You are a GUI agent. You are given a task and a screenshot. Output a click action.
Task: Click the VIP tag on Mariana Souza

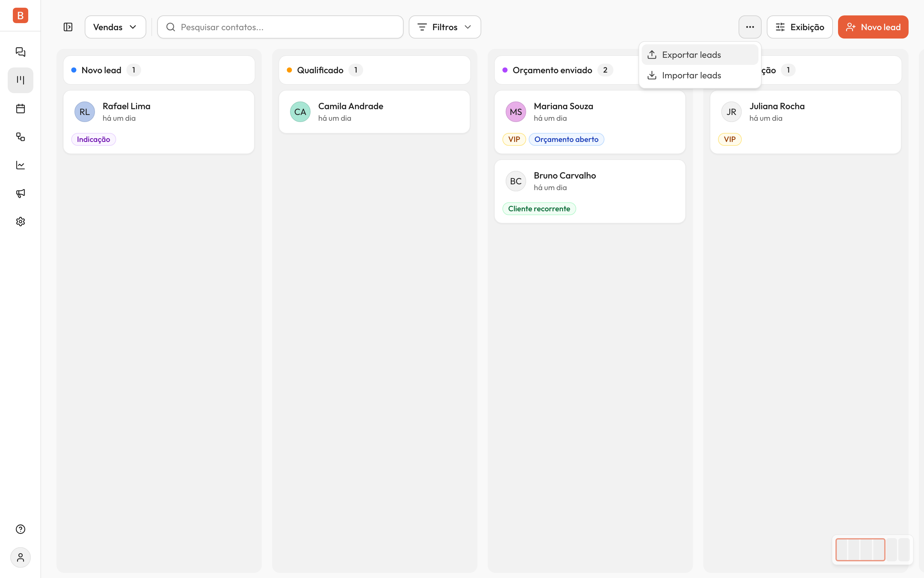[x=514, y=140]
